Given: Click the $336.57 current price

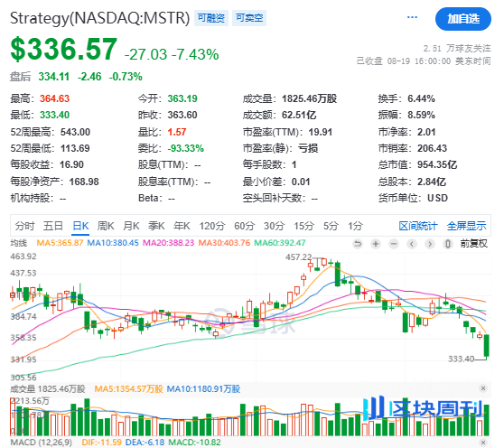Looking at the screenshot, I should point(63,49).
